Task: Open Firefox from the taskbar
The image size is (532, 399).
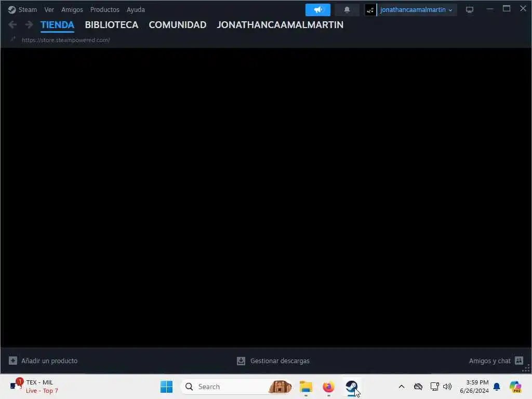Action: (328, 387)
